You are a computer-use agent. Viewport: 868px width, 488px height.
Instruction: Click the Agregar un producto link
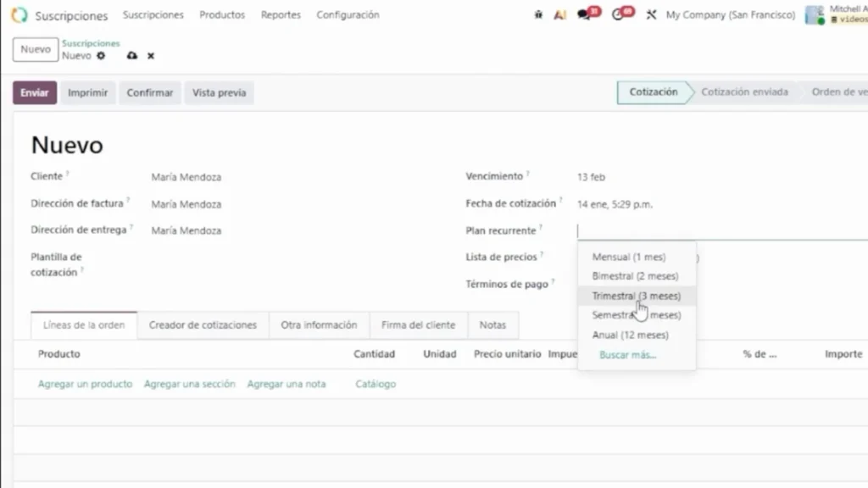[85, 384]
